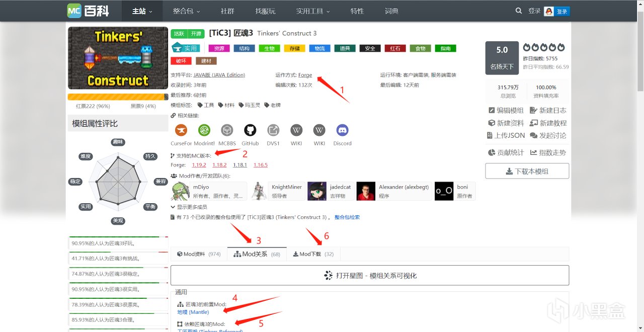Viewport: 644px width, 332px height.
Task: Open 词典 in the navigation bar
Action: click(392, 11)
